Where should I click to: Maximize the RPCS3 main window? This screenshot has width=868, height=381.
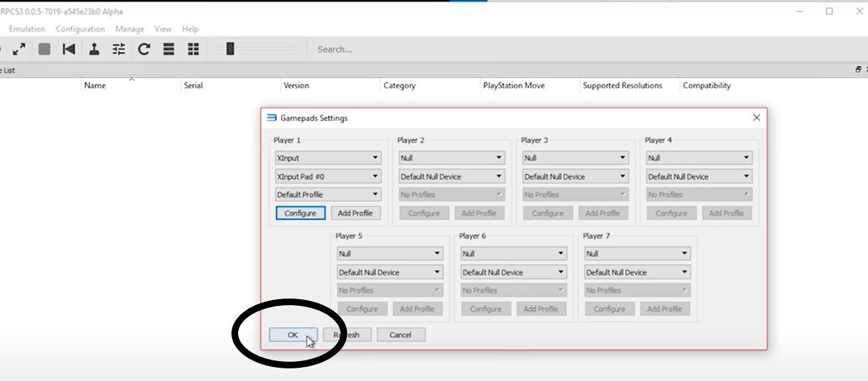click(x=829, y=11)
